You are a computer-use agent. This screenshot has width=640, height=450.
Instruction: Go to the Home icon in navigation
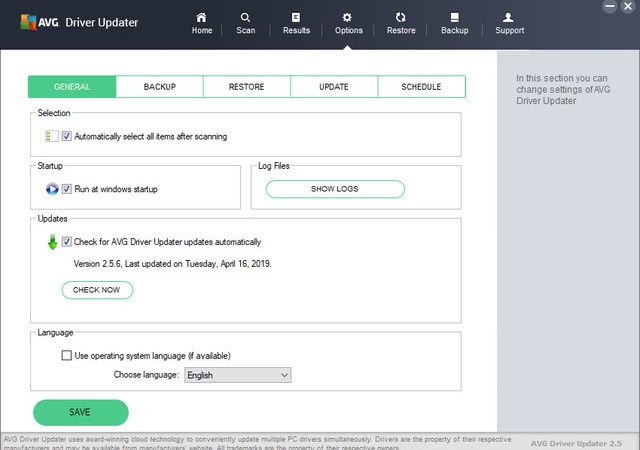pos(201,18)
